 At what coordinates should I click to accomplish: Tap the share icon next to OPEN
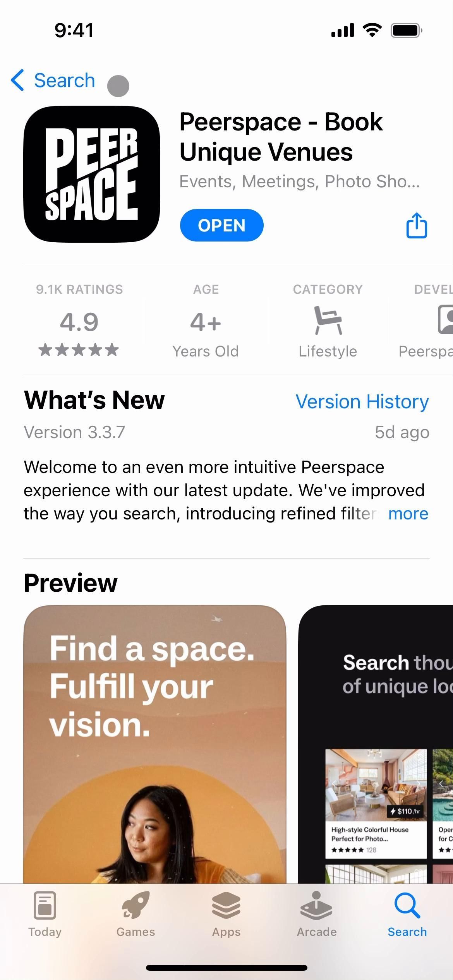[x=417, y=225]
